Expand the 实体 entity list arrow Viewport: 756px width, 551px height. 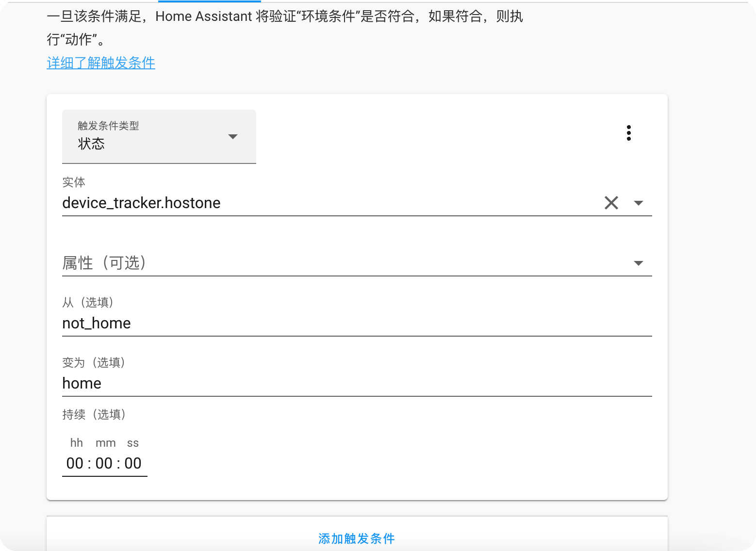[639, 203]
